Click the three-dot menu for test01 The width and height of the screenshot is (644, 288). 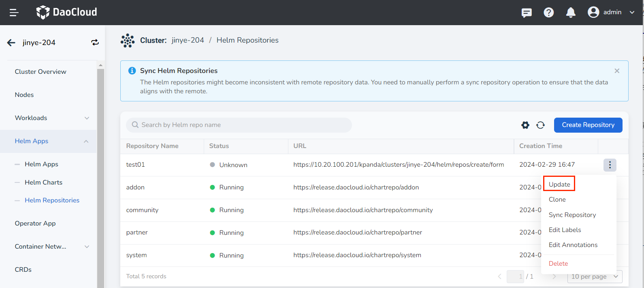pos(610,165)
